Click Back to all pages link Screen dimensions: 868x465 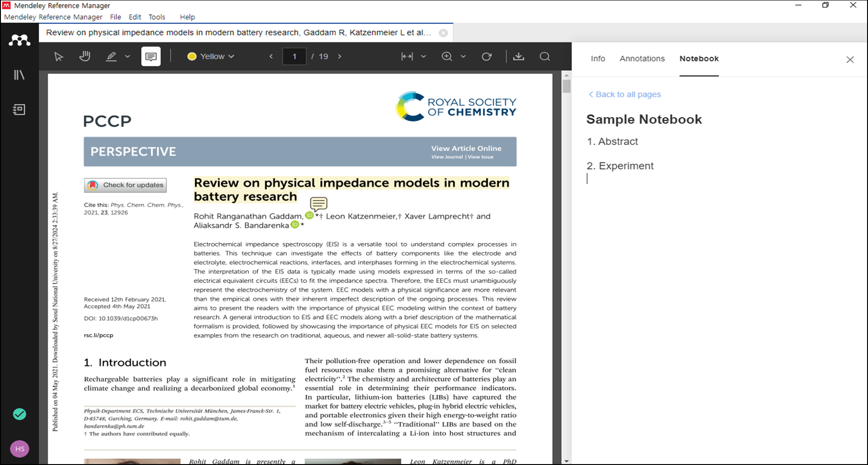point(625,94)
